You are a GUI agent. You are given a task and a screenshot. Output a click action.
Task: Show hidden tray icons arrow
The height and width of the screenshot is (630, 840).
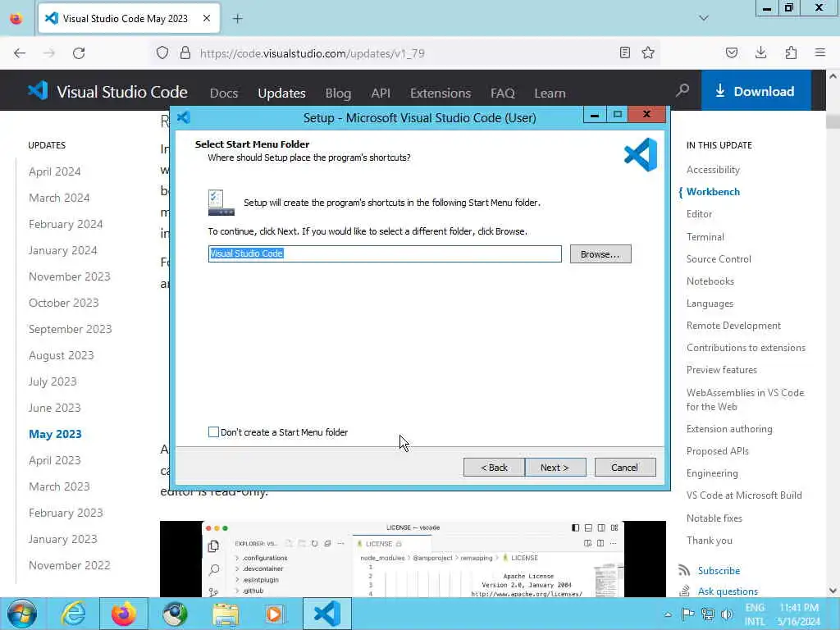pos(668,614)
